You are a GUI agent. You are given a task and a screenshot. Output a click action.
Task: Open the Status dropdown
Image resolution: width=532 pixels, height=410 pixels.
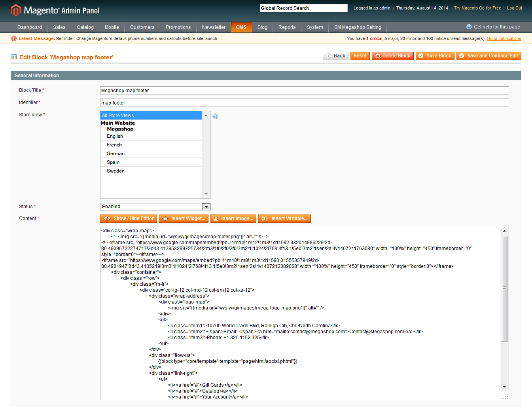pyautogui.click(x=155, y=207)
